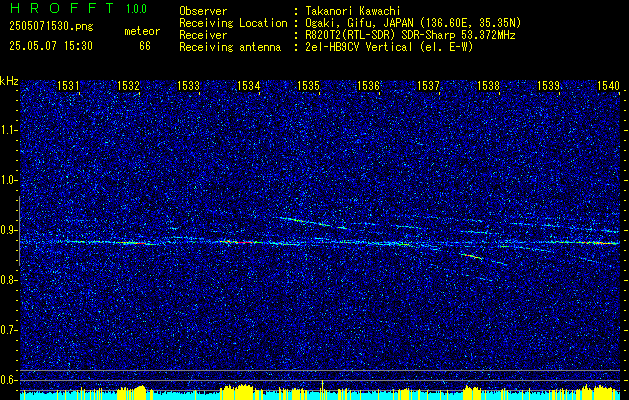Click the 1.0 kHz axis label

[8, 181]
